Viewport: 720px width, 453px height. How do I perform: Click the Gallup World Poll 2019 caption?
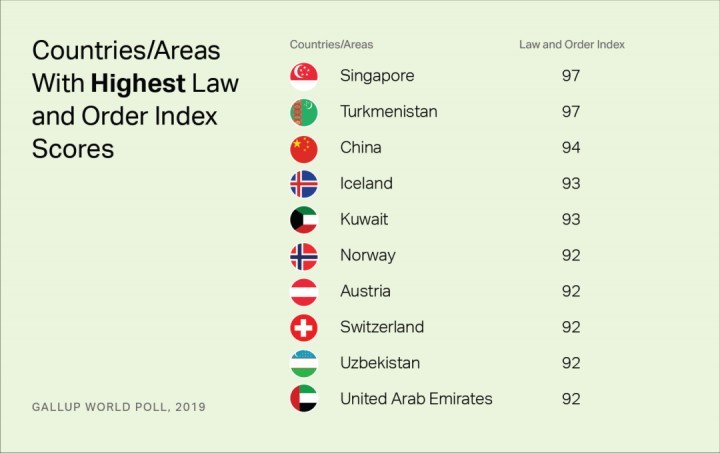click(118, 407)
